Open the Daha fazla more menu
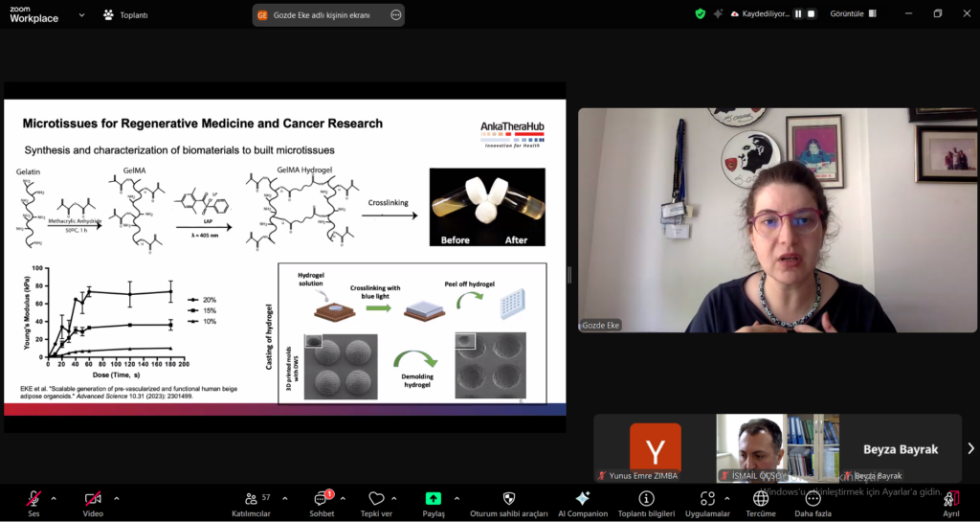 tap(813, 503)
